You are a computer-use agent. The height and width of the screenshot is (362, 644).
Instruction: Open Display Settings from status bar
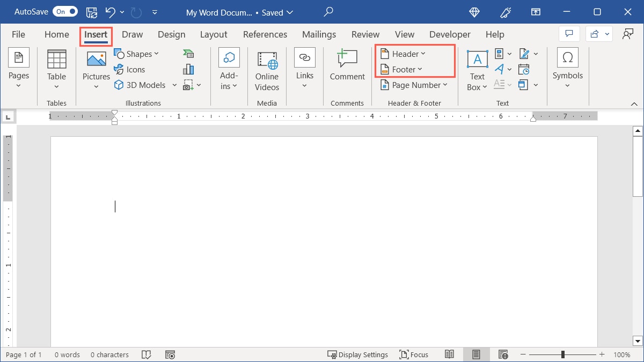pos(358,354)
